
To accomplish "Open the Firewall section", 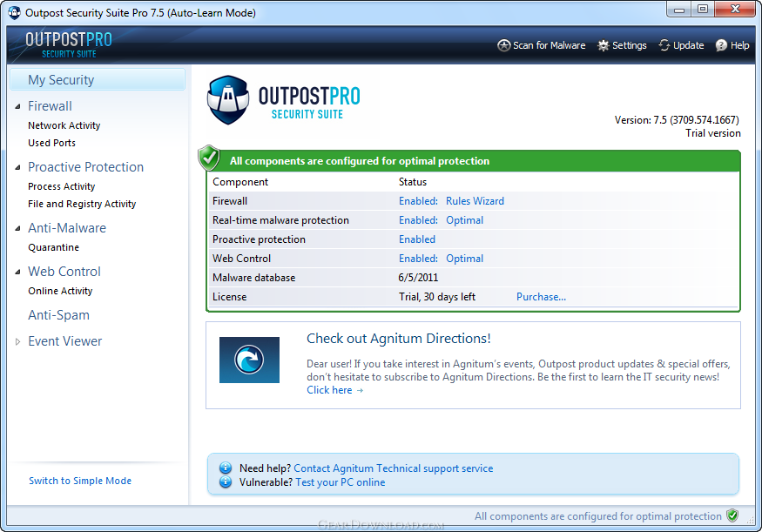I will coord(50,106).
